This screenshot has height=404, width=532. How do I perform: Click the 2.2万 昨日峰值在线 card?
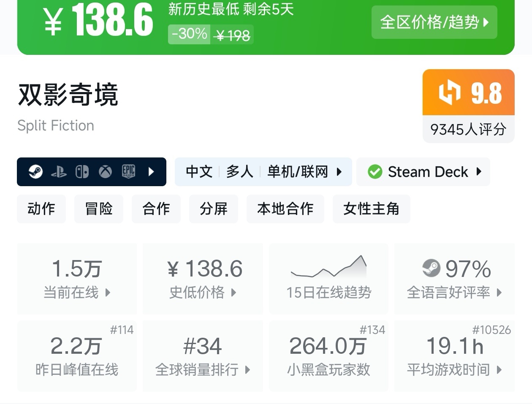coord(77,355)
